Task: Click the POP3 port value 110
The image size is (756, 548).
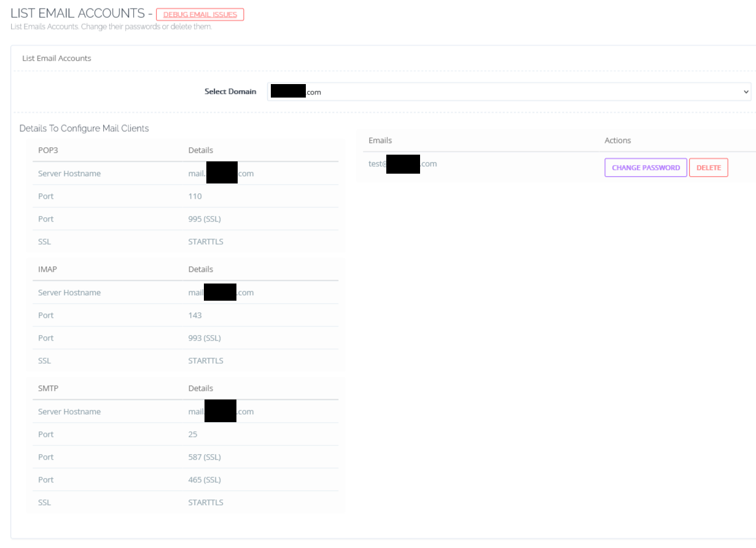Action: pos(195,196)
